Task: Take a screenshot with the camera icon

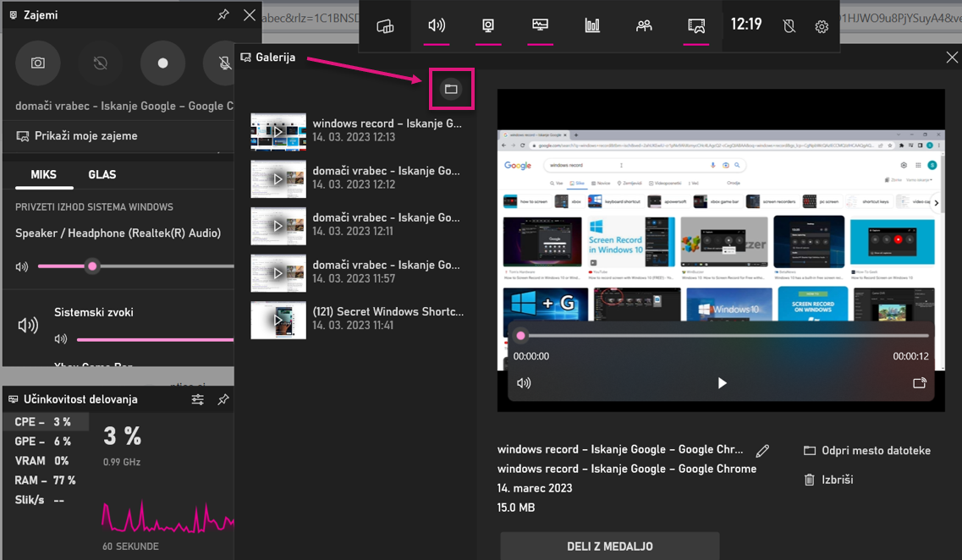Action: coord(38,63)
